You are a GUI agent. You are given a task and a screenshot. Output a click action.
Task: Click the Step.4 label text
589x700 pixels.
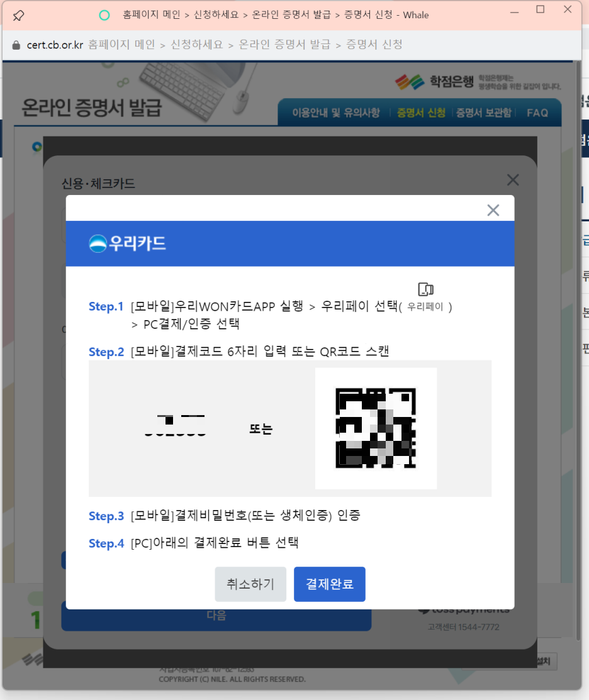coord(106,543)
